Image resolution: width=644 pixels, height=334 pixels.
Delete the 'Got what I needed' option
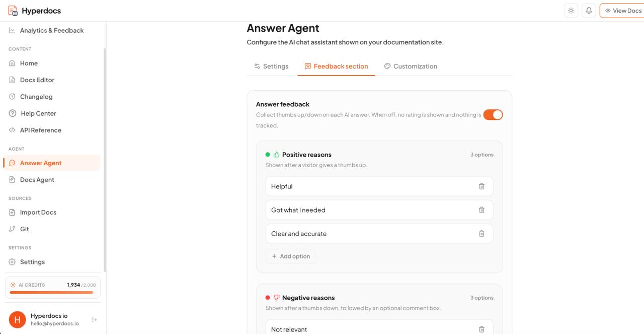(x=481, y=210)
